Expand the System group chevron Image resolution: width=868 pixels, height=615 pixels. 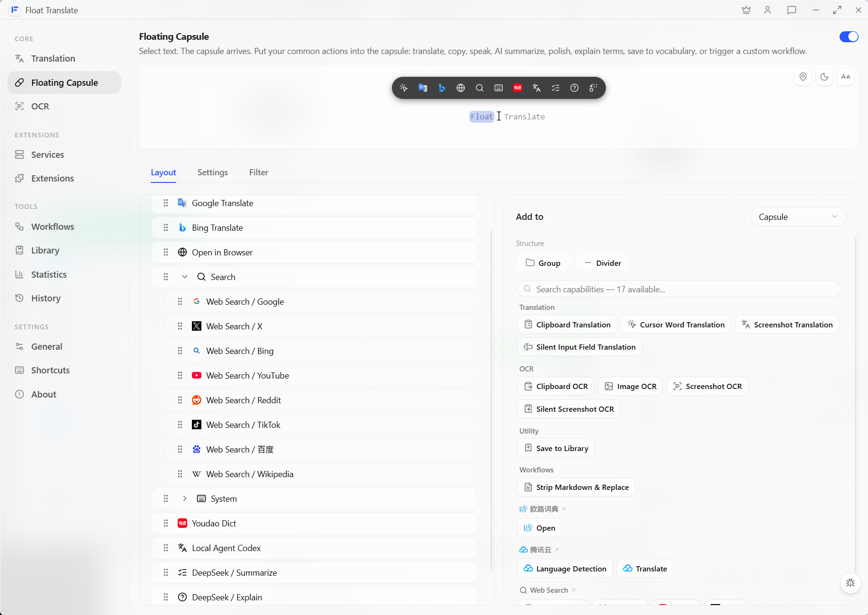pyautogui.click(x=185, y=499)
